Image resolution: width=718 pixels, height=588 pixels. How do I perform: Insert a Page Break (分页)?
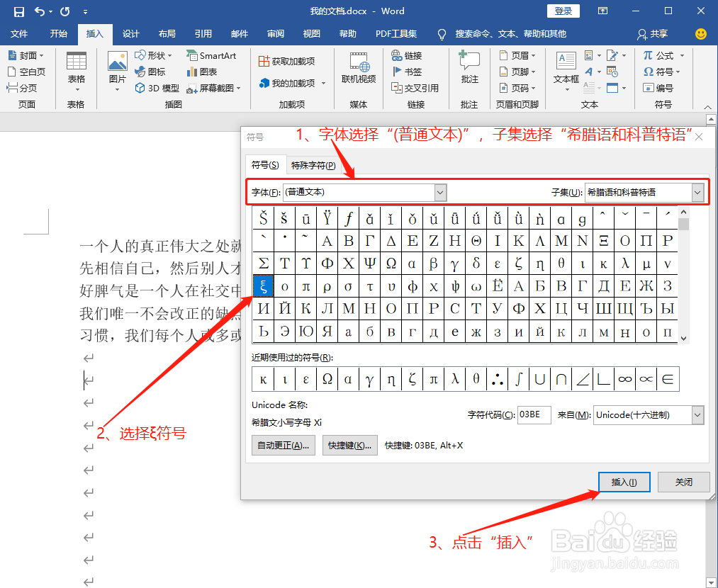(21, 88)
